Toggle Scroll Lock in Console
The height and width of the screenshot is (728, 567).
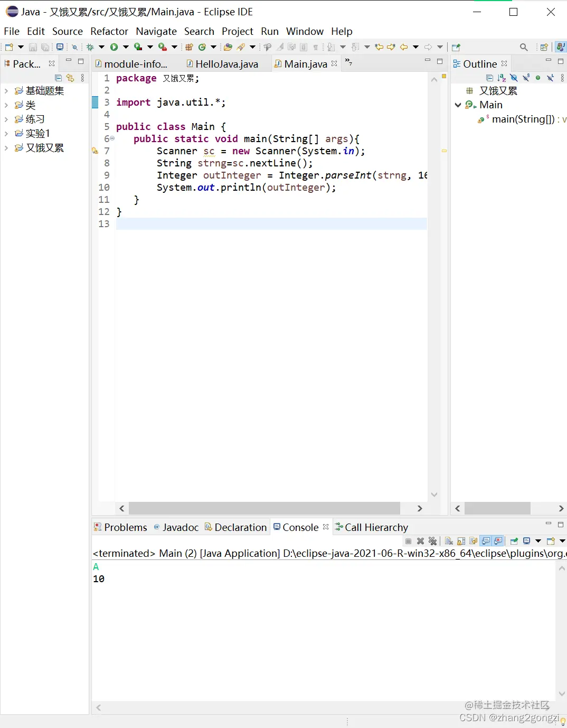point(461,541)
